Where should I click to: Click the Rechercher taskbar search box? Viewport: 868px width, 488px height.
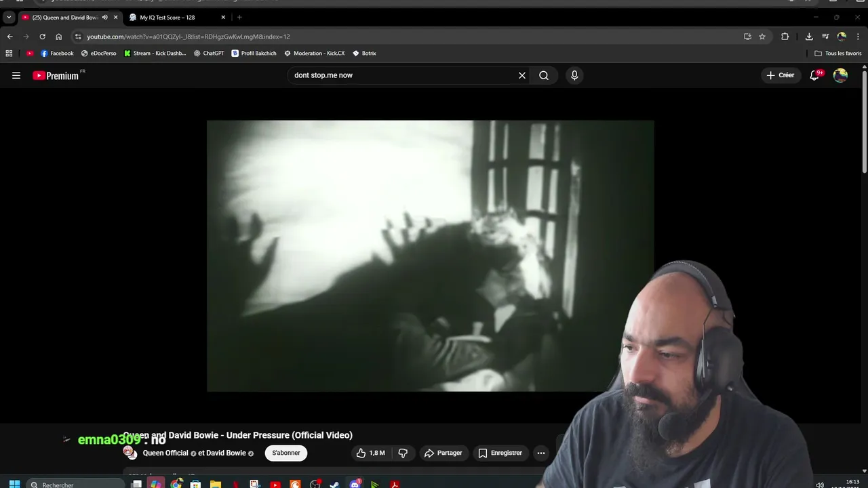pyautogui.click(x=75, y=484)
